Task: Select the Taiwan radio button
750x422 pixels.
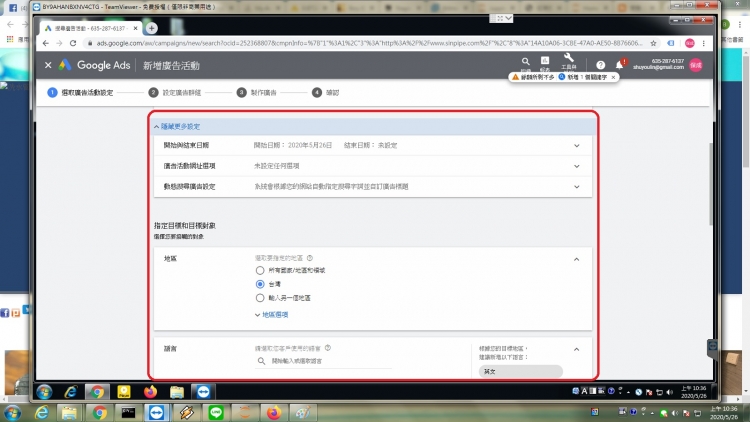Action: tap(260, 284)
